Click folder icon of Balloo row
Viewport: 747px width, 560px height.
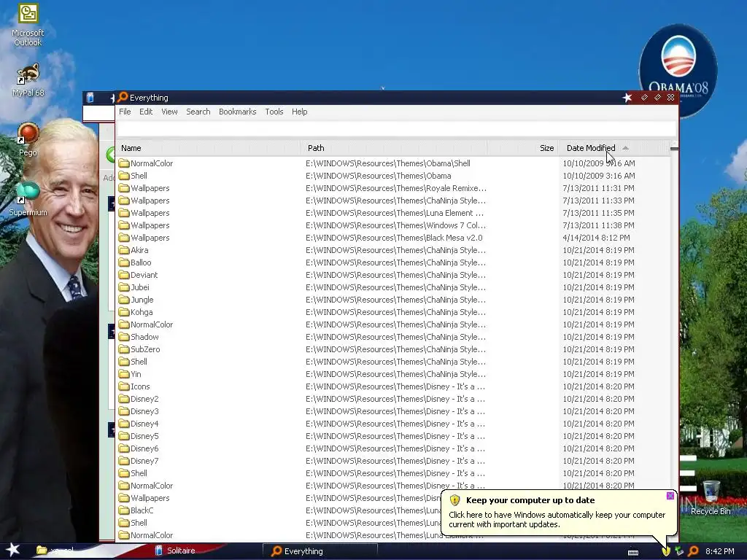124,262
